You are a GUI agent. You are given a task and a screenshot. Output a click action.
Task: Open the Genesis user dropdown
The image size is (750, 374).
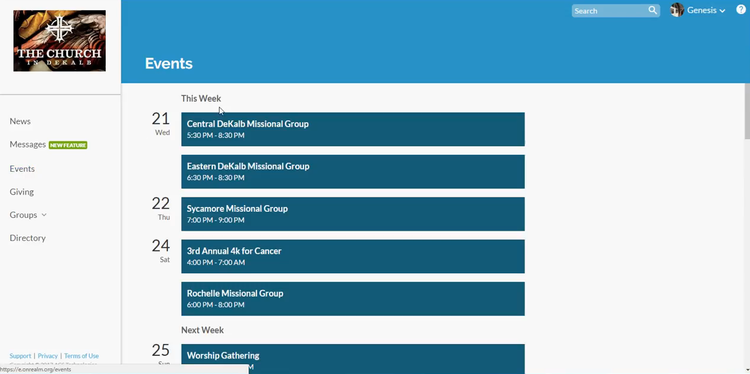point(706,11)
